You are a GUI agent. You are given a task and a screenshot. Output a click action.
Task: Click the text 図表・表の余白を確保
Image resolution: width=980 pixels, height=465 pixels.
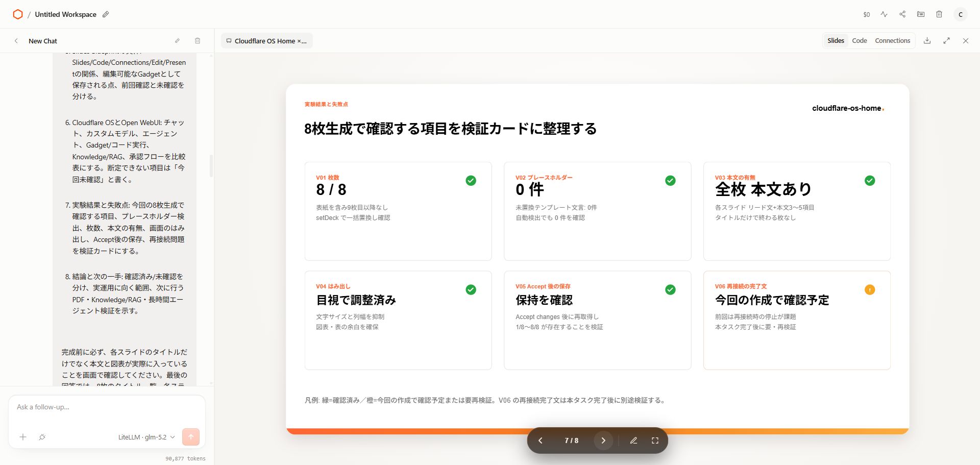click(x=348, y=327)
